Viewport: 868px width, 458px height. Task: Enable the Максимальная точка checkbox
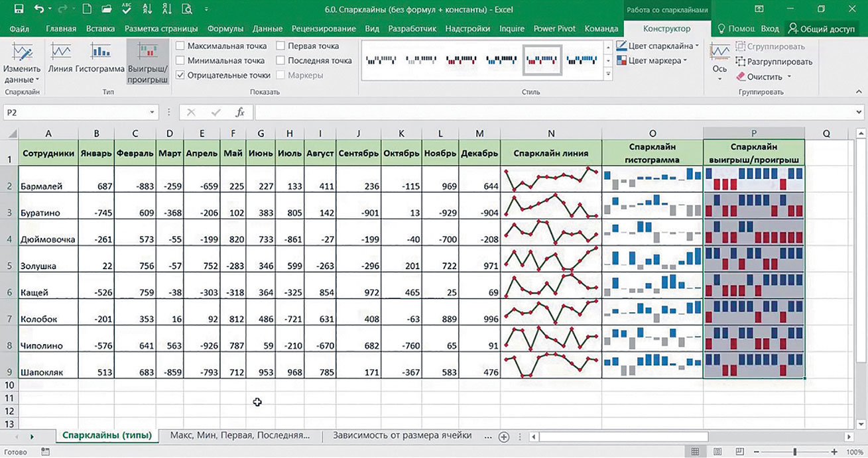point(180,46)
